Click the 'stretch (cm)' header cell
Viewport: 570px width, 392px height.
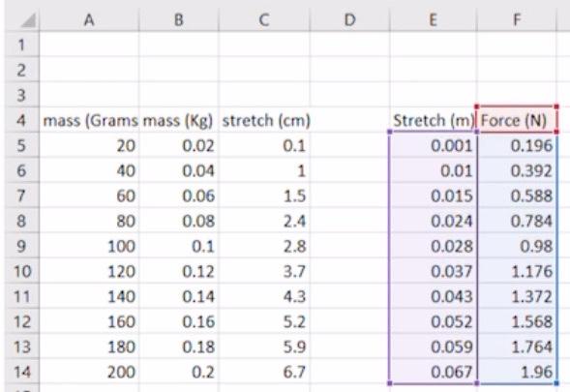coord(264,120)
